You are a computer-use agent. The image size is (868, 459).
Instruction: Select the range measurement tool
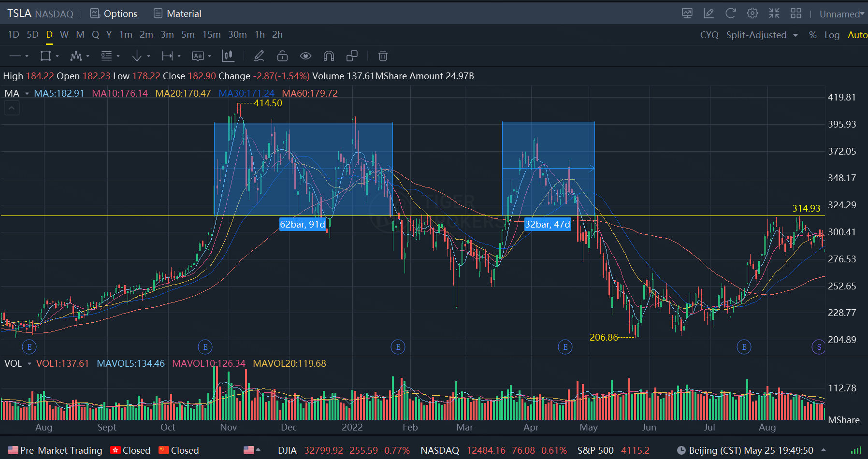click(x=167, y=56)
